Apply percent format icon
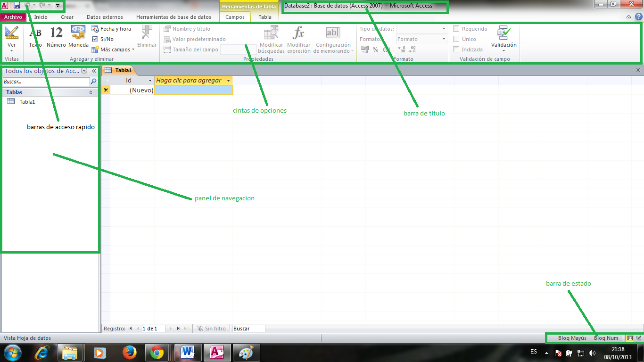The width and height of the screenshot is (644, 362). 375,49
